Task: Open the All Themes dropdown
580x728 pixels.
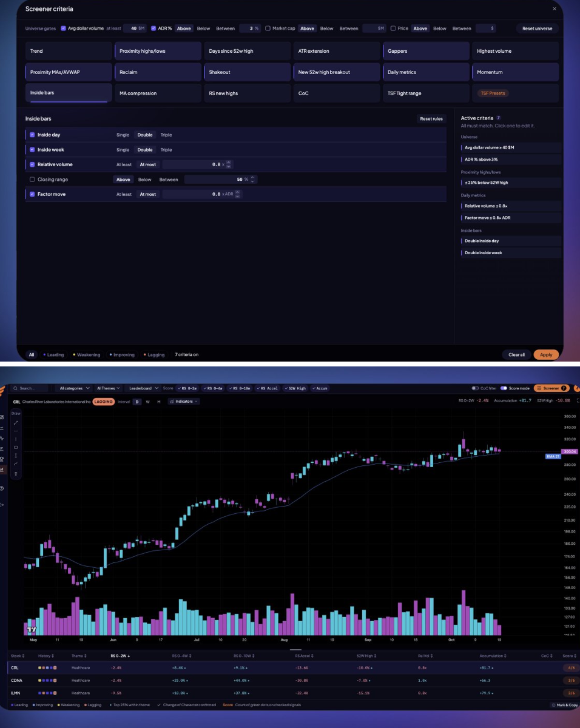Action: coord(109,388)
